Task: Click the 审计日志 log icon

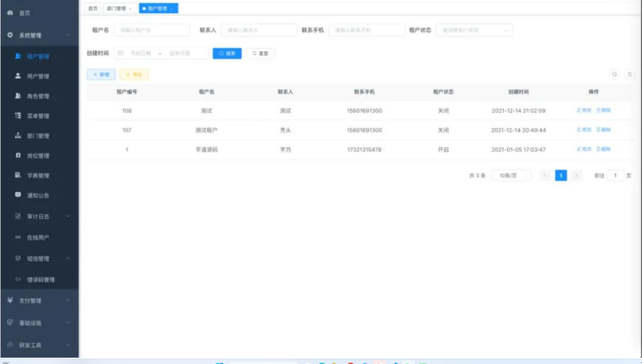Action: (x=18, y=216)
